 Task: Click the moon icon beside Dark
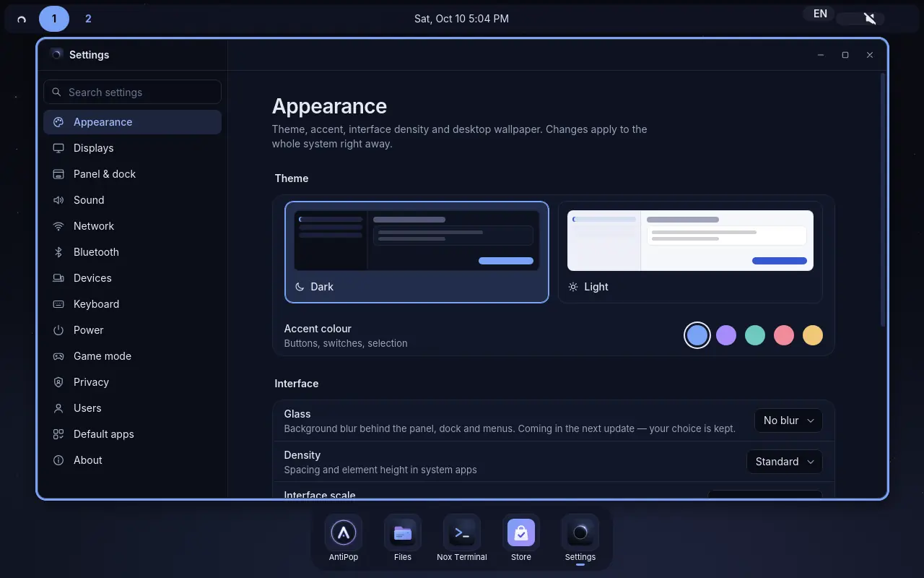pyautogui.click(x=300, y=287)
